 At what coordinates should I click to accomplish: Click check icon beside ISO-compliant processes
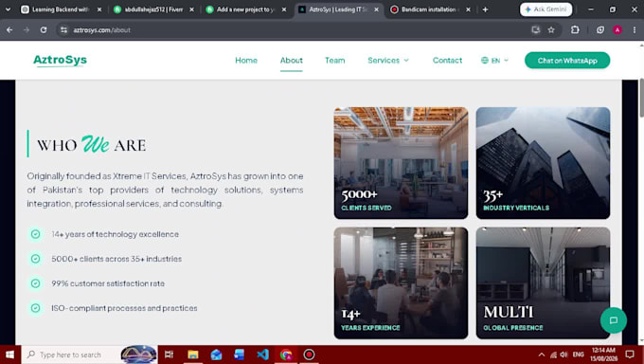(x=36, y=308)
